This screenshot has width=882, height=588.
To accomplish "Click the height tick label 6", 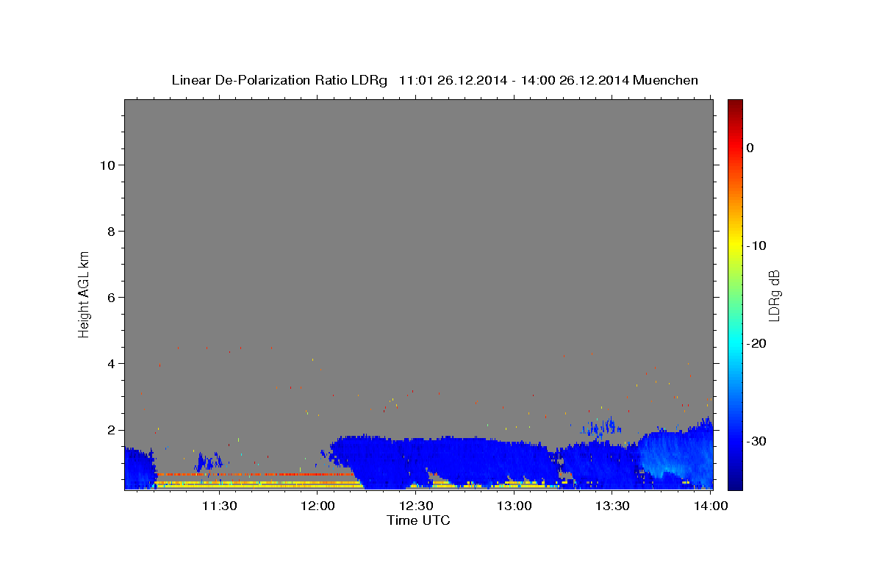I will coord(112,297).
